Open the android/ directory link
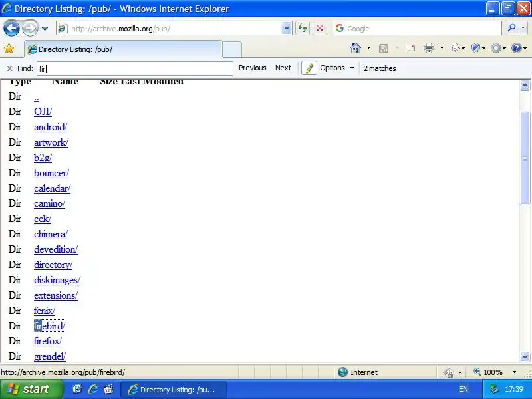Viewport: 532px width, 399px height. point(51,127)
